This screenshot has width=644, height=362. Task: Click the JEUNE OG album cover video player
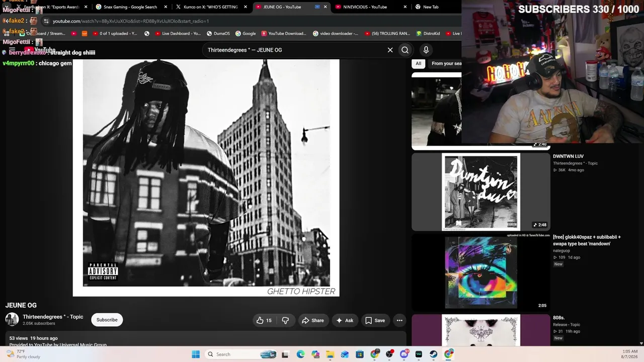coord(206,178)
